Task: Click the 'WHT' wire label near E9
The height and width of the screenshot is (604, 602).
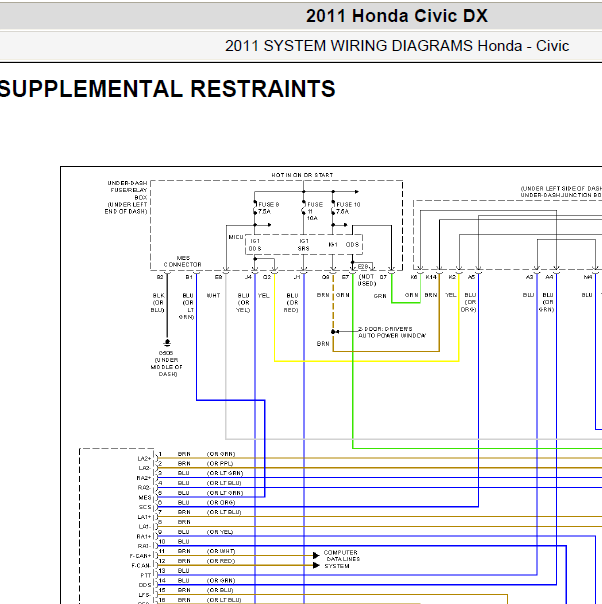Action: point(213,295)
